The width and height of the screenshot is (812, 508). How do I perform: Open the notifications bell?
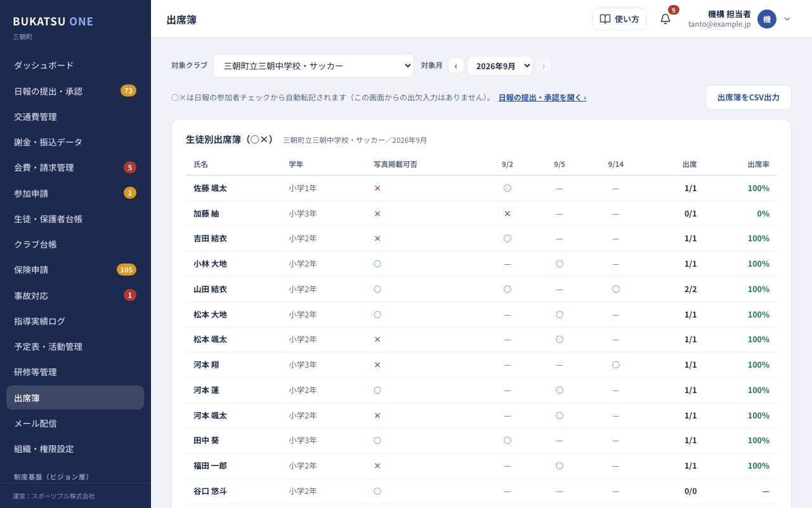[x=665, y=19]
